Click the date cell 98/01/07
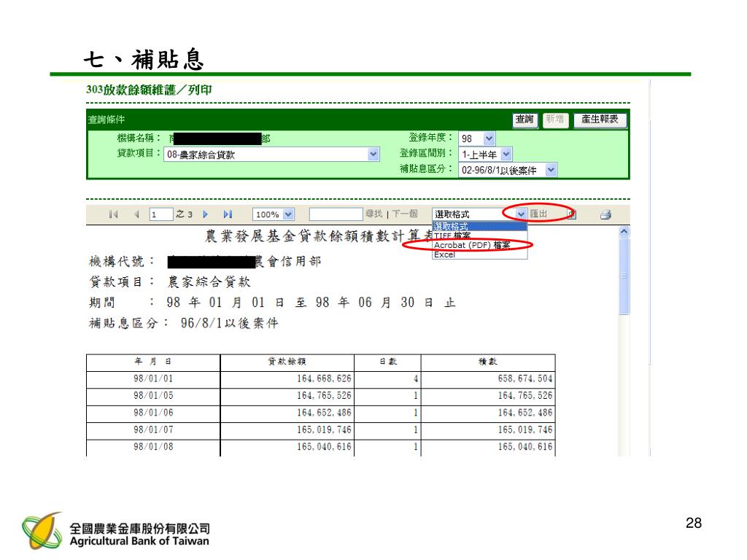Screen dimensions: 747x560 (153, 430)
